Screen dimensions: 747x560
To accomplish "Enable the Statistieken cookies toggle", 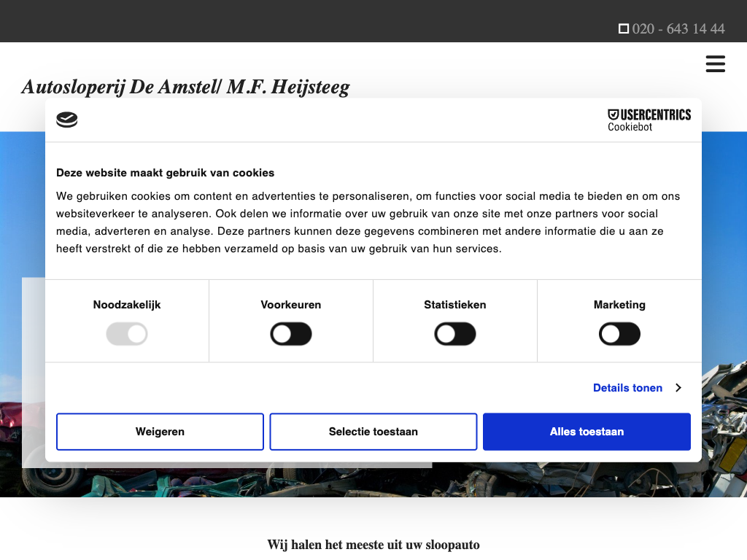I will tap(455, 335).
